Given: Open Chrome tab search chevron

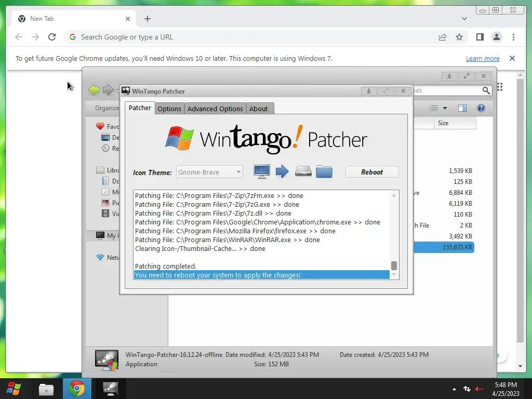Looking at the screenshot, I should [x=464, y=19].
